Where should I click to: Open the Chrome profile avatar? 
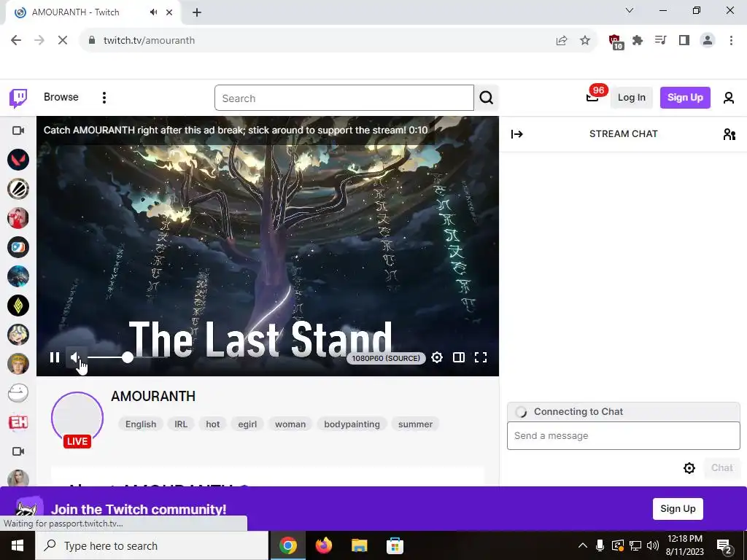click(x=708, y=41)
